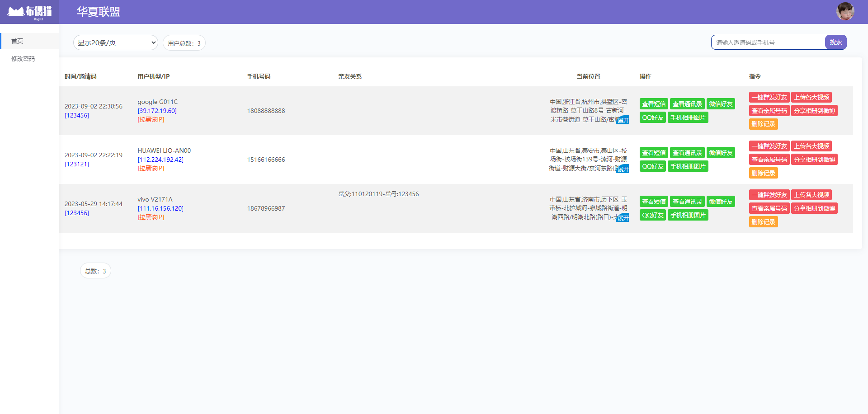Open the 显示20条/页 page size dropdown

click(115, 42)
